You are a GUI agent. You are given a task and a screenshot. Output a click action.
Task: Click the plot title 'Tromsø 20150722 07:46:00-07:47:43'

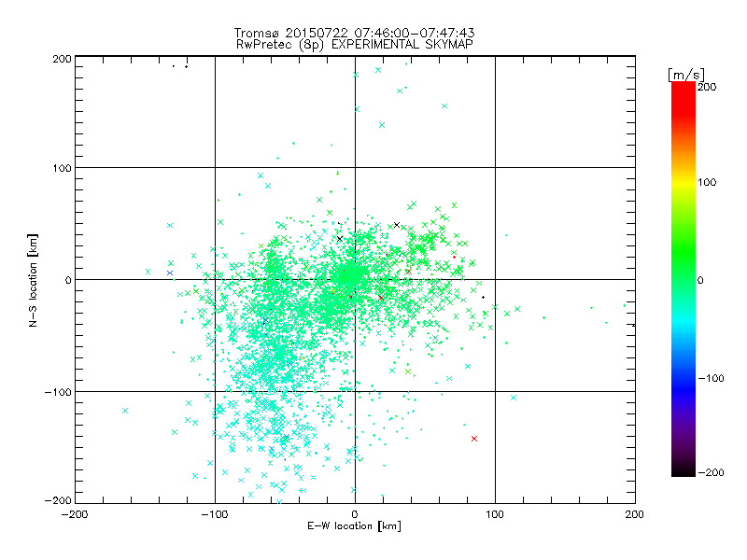coord(354,33)
